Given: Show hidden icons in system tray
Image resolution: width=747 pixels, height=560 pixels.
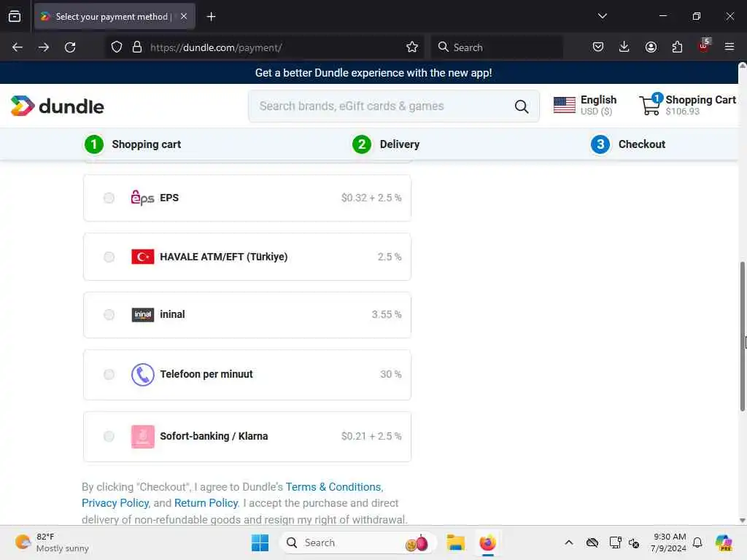Looking at the screenshot, I should 569,542.
